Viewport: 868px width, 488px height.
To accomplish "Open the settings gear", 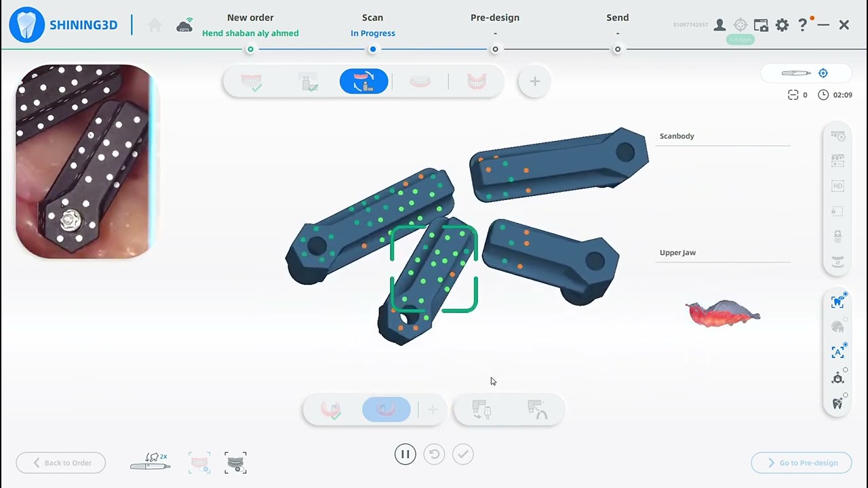I will point(782,25).
